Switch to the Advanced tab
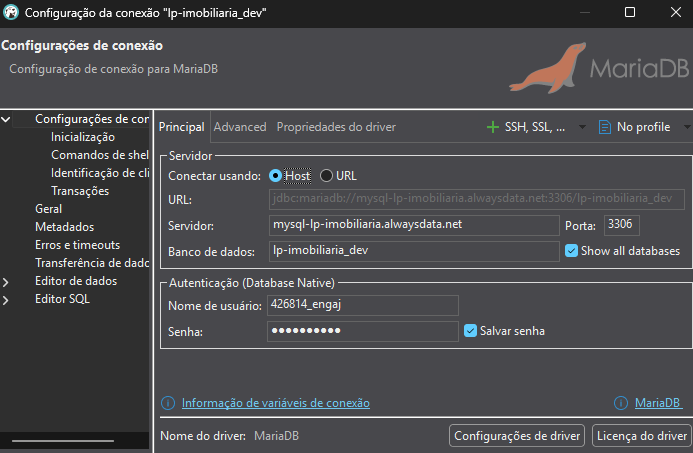The height and width of the screenshot is (453, 693). (x=240, y=127)
